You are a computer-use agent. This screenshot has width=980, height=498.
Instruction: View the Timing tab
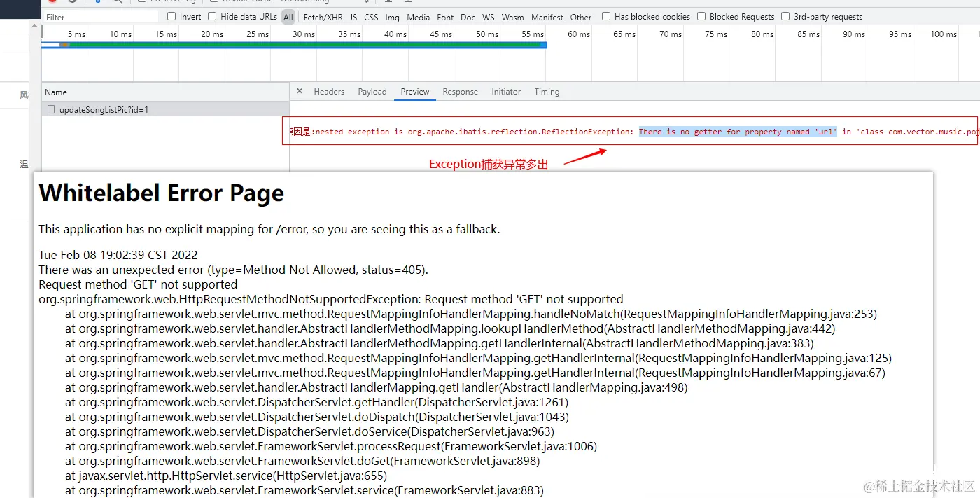pos(547,92)
